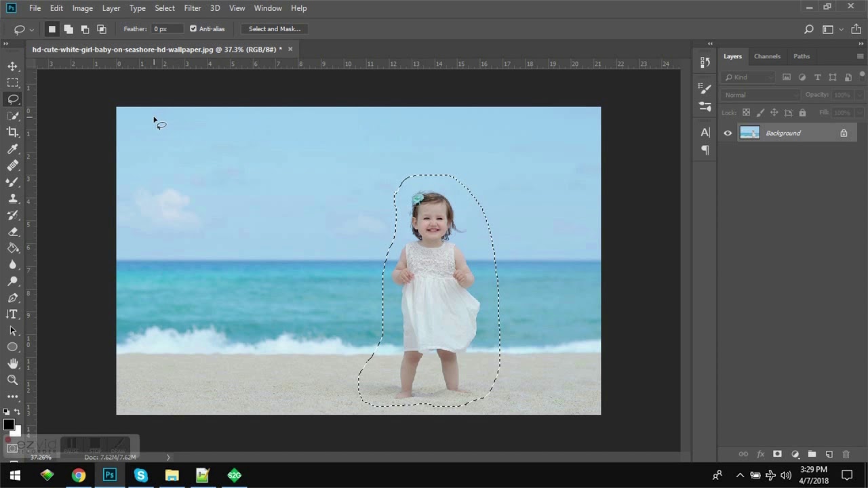The height and width of the screenshot is (488, 868).
Task: Pick the Eyedropper tool
Action: click(x=12, y=149)
